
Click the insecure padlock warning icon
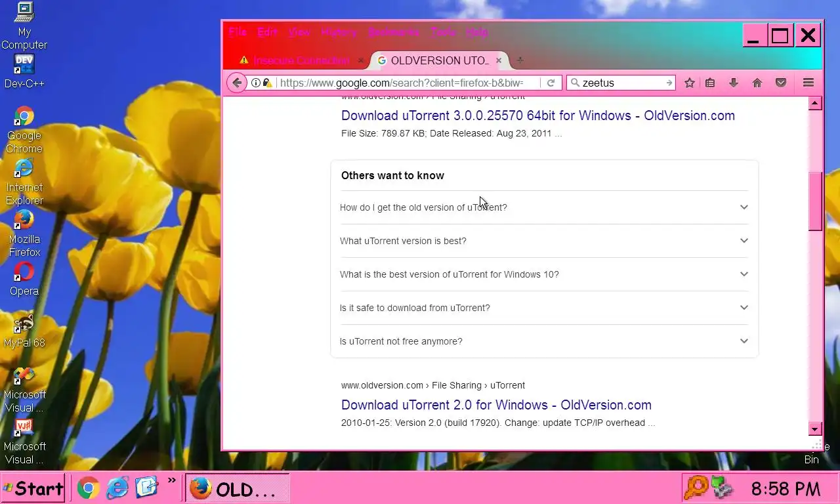pyautogui.click(x=267, y=83)
